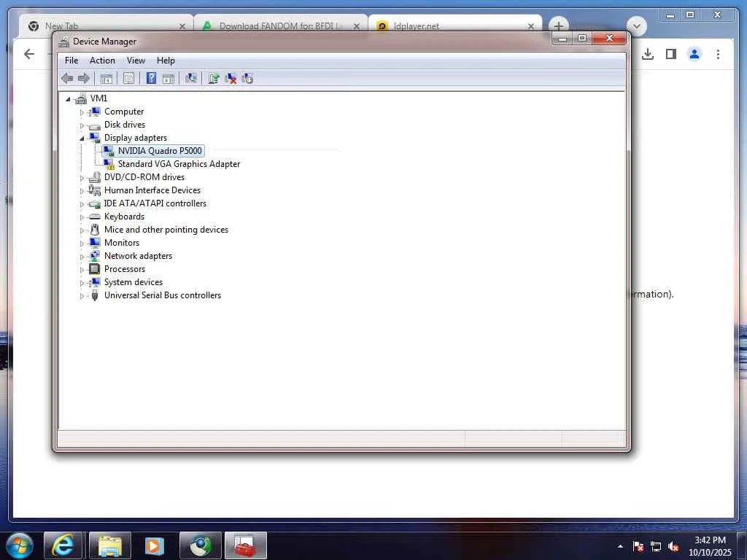The width and height of the screenshot is (747, 560).
Task: Select the VM1 computer name label
Action: (98, 98)
